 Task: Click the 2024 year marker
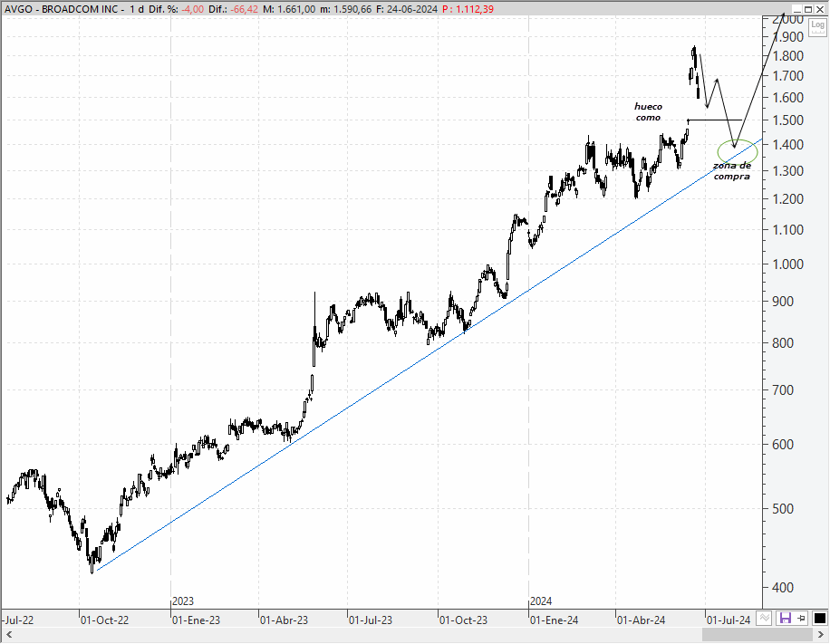pos(541,601)
